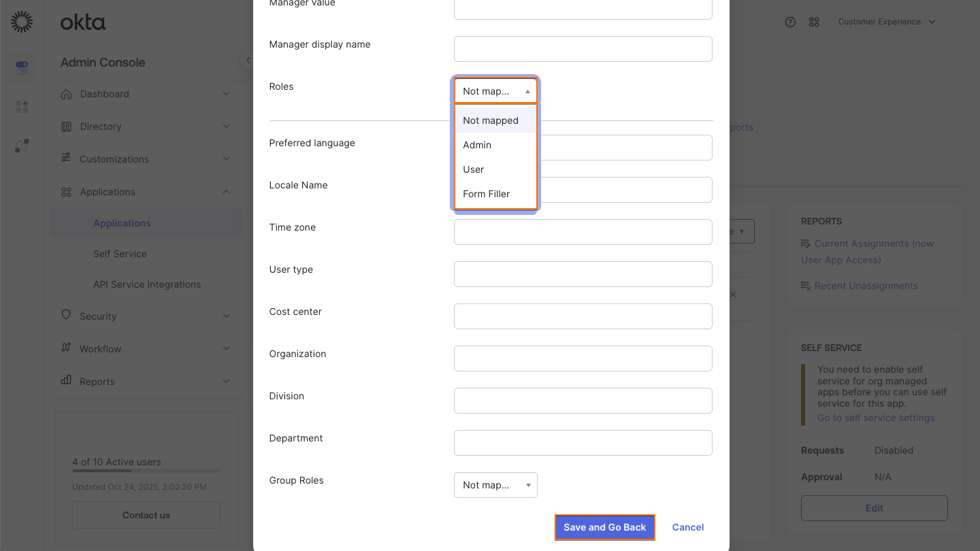Viewport: 980px width, 551px height.
Task: Click the Reports chart icon
Action: pyautogui.click(x=65, y=381)
